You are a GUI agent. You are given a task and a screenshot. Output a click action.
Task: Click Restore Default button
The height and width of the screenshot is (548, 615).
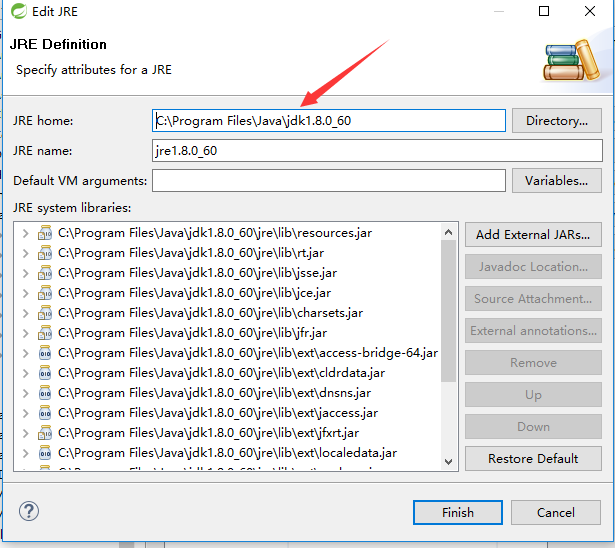coord(533,459)
